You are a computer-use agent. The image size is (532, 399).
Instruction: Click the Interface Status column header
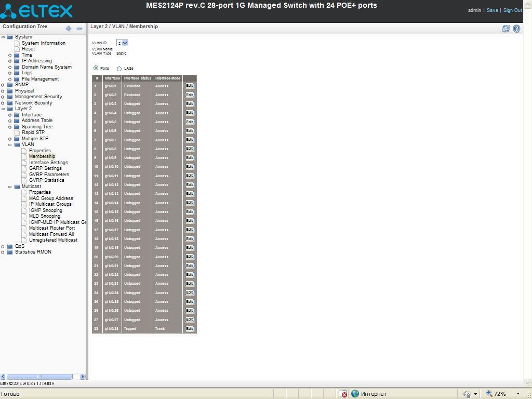pyautogui.click(x=137, y=78)
